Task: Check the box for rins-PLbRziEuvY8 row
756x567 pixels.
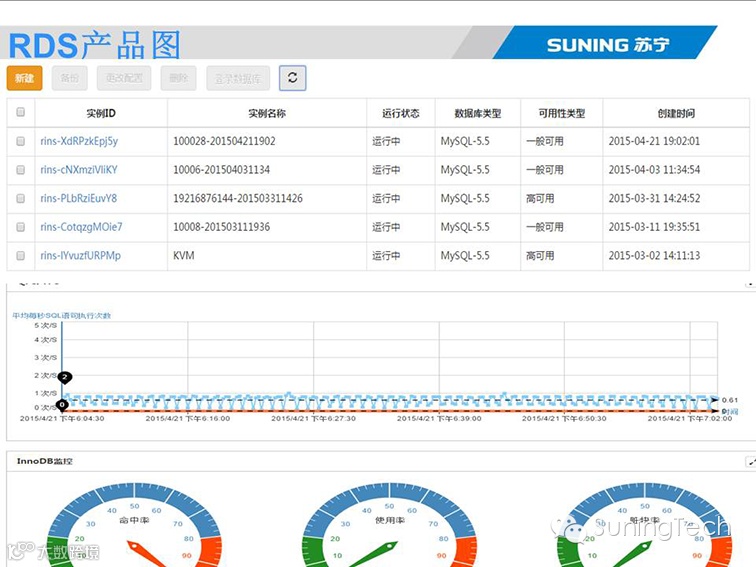Action: coord(21,198)
